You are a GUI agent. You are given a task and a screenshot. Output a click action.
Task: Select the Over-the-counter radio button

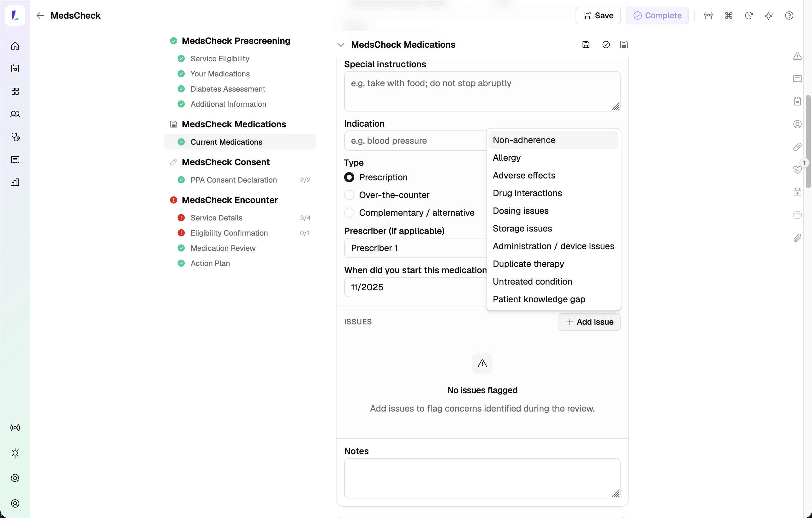click(x=349, y=195)
